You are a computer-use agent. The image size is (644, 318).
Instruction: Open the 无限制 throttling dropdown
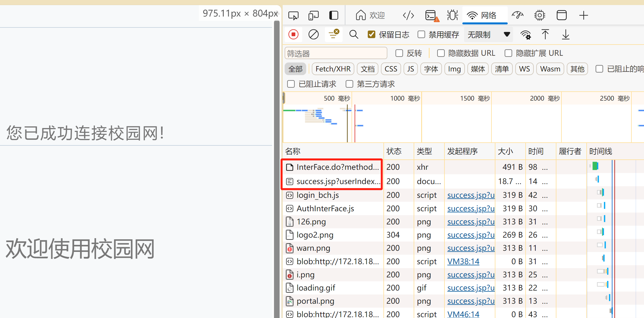point(488,34)
